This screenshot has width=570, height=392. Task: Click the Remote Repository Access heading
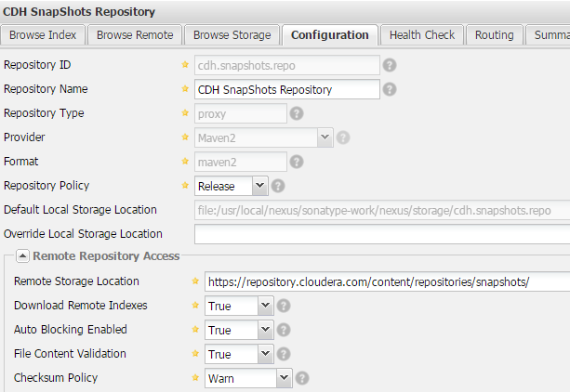106,256
